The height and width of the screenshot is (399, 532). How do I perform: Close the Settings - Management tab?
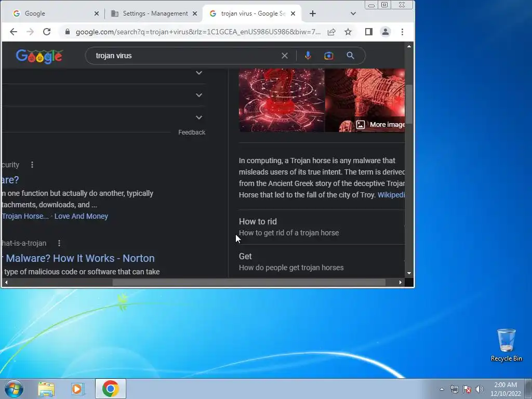[x=195, y=14]
